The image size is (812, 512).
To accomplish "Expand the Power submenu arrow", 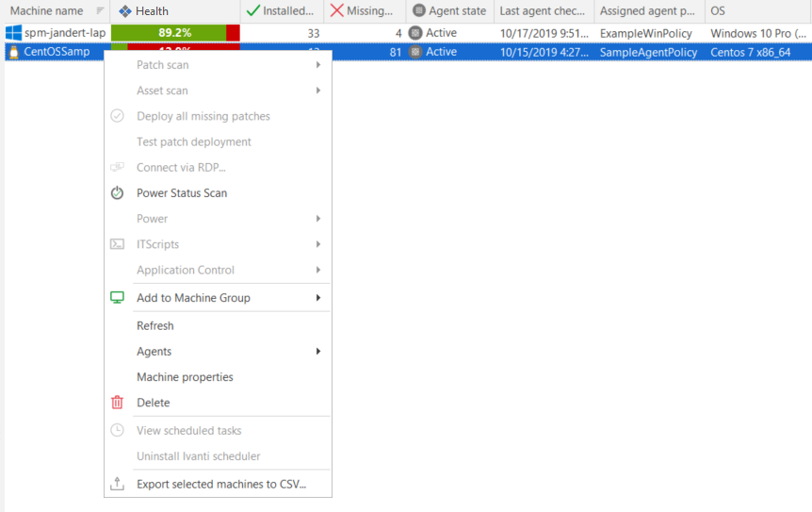I will [x=318, y=218].
